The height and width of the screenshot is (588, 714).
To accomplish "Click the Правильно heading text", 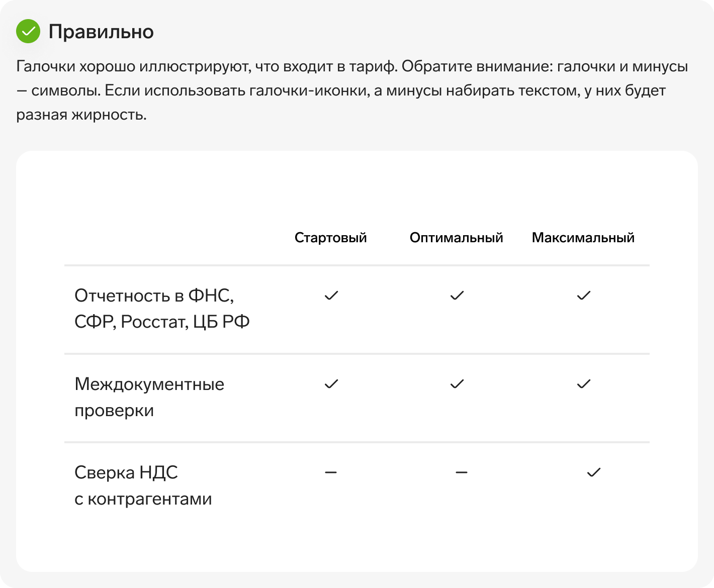I will click(x=101, y=32).
